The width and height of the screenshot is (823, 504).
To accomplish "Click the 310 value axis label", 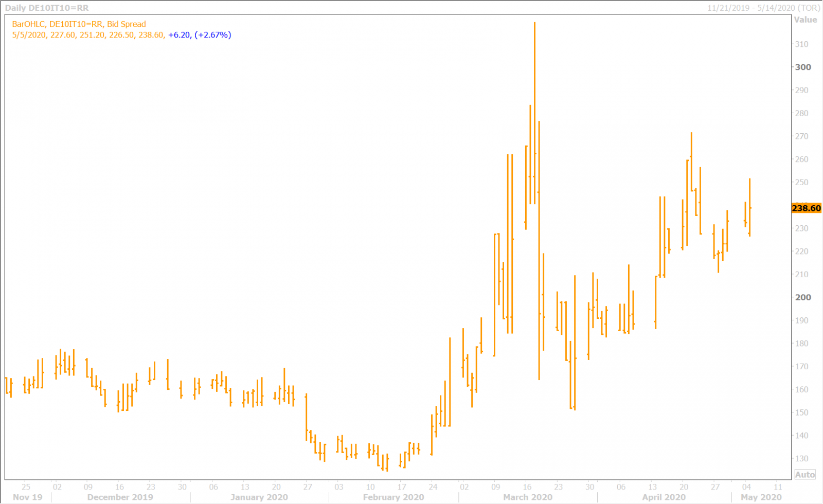I will coord(801,44).
